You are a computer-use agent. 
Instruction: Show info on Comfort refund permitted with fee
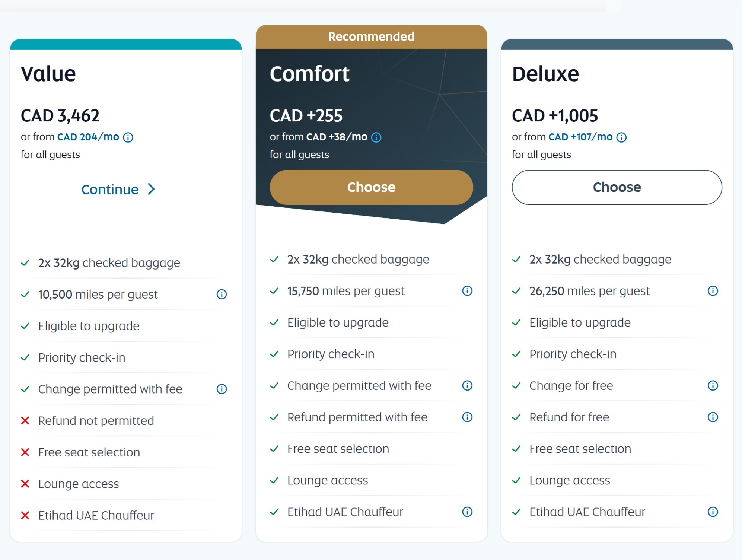point(467,417)
